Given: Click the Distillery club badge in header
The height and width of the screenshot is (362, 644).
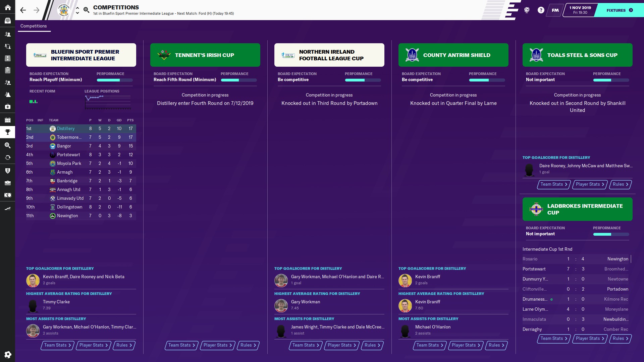Looking at the screenshot, I should (63, 10).
